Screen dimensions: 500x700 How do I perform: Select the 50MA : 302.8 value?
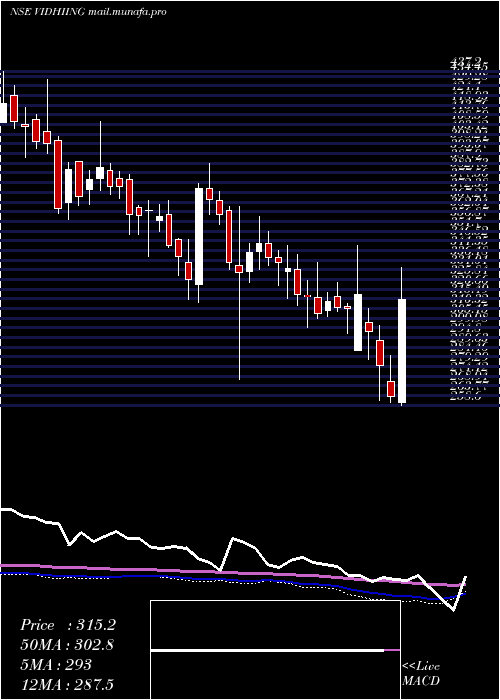pyautogui.click(x=67, y=645)
